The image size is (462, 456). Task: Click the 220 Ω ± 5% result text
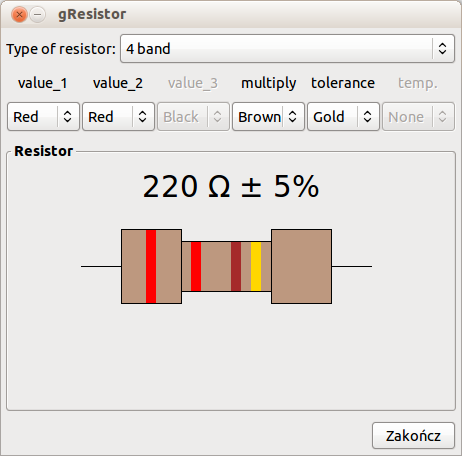pyautogui.click(x=231, y=187)
